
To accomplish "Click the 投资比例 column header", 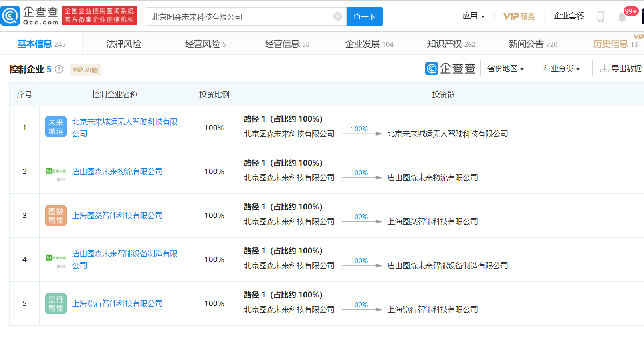I will 214,94.
